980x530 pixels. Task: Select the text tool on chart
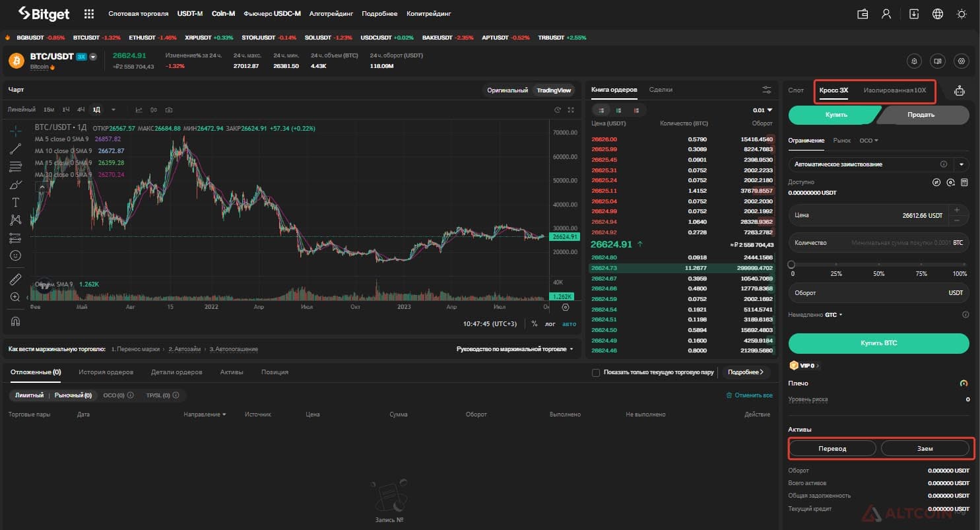click(x=16, y=202)
